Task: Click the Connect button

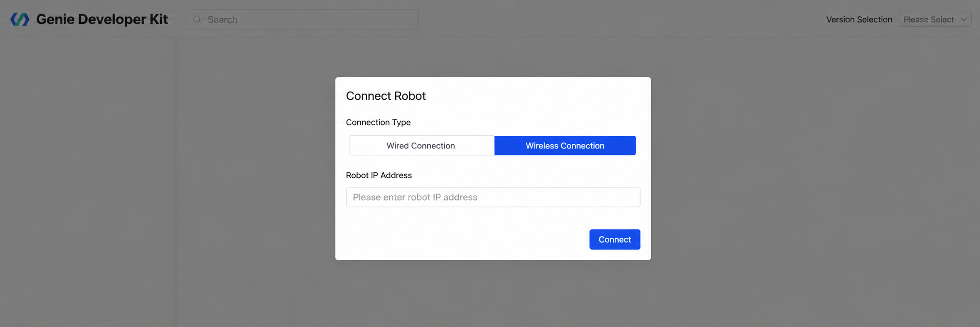Action: [x=615, y=239]
